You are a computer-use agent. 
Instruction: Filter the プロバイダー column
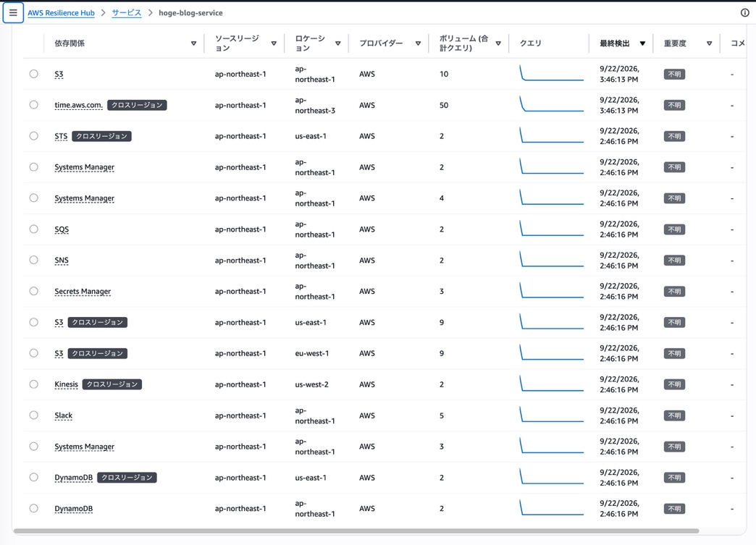tap(418, 43)
